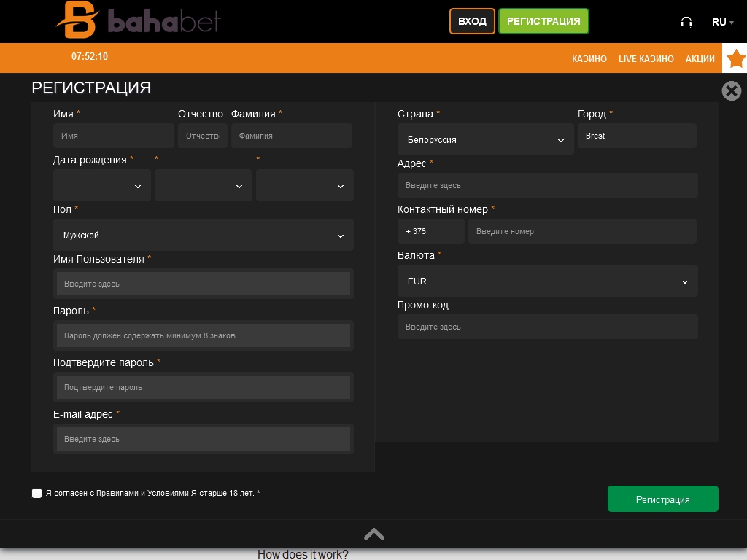
Task: Focus the E-mail адрес input field
Action: pos(203,439)
